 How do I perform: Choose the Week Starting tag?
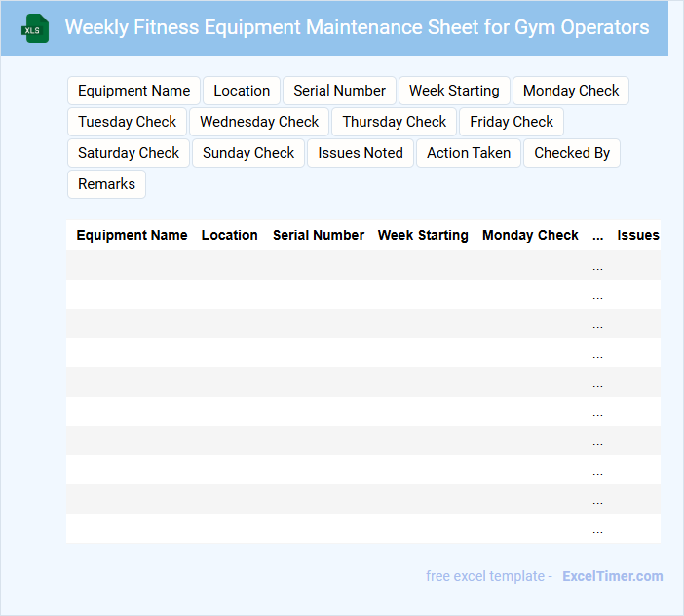tap(454, 91)
